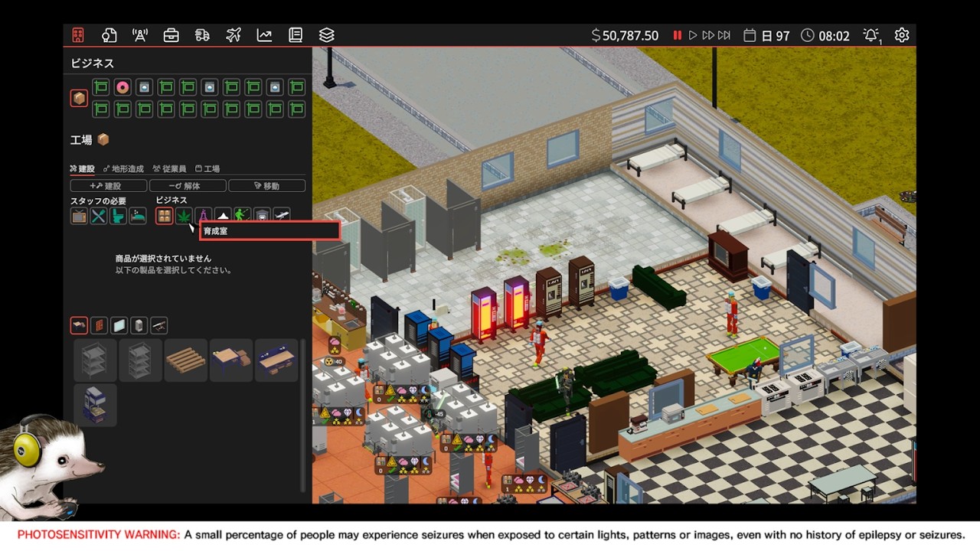Click the 日 97 day counter
Viewport: 980px width, 551px height.
(775, 35)
